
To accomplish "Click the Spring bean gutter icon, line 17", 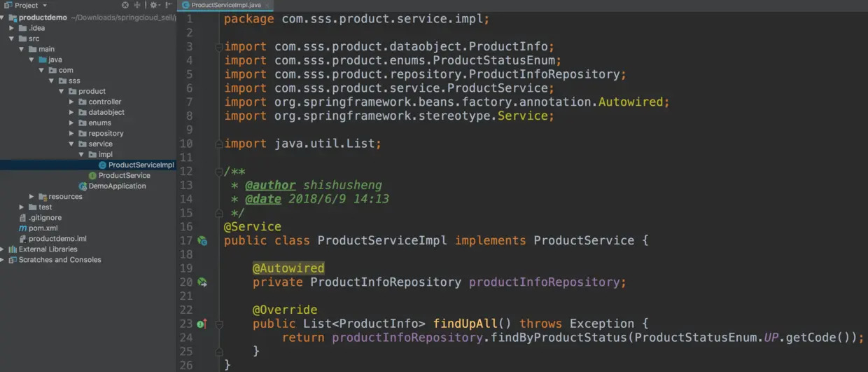I will point(202,240).
